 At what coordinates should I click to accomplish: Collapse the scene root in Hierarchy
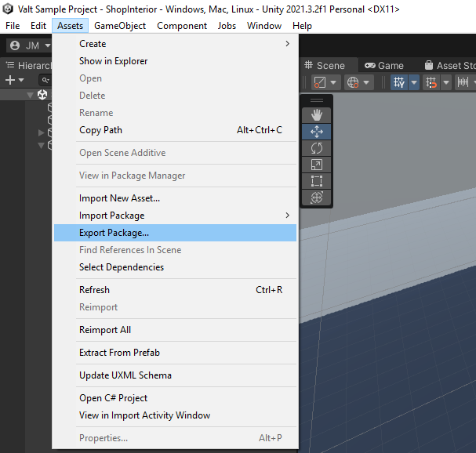[x=30, y=96]
